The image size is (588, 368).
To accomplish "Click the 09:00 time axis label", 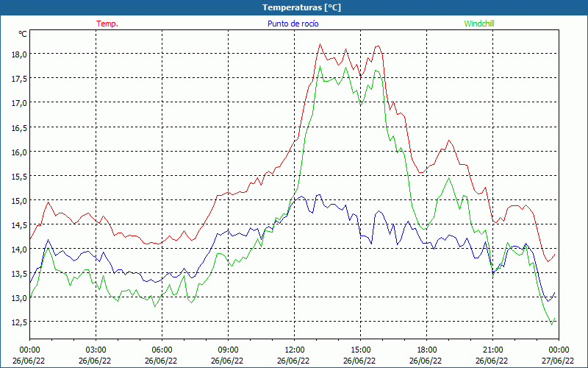I will pos(228,350).
